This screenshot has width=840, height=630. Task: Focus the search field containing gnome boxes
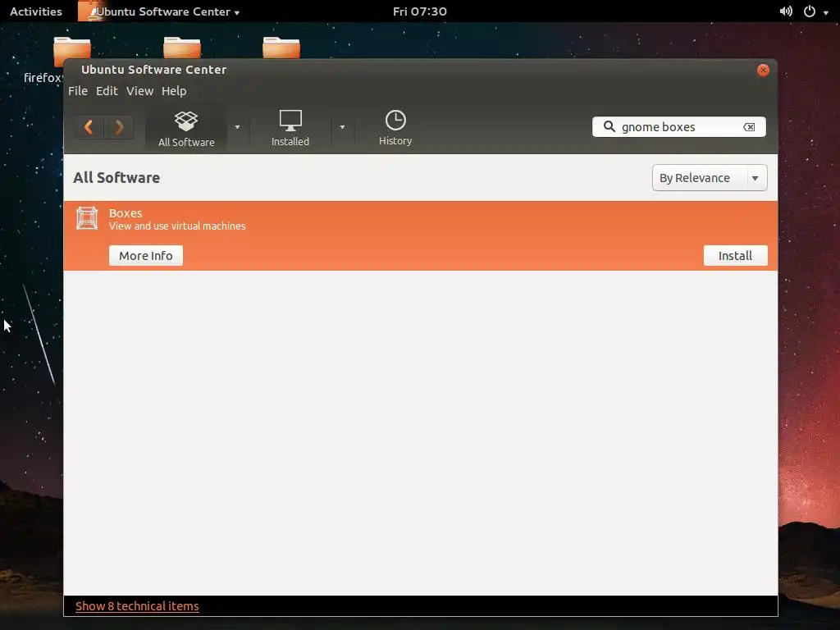(x=678, y=127)
